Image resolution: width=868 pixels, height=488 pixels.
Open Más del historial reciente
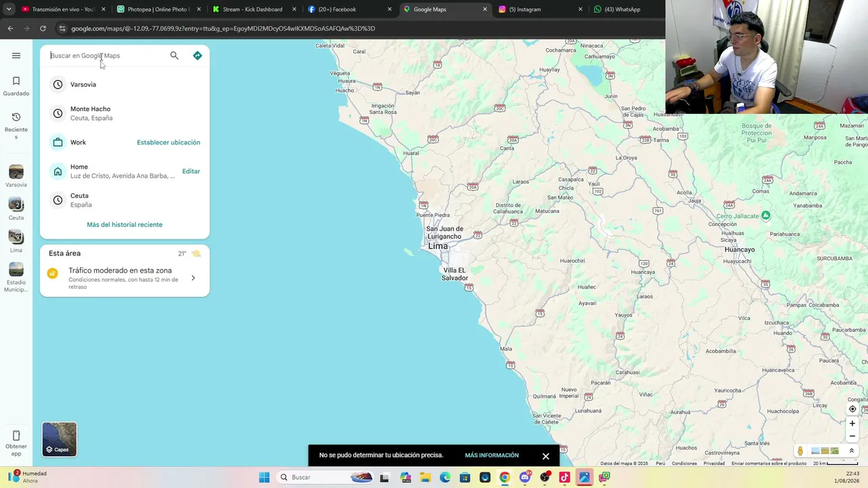[125, 224]
